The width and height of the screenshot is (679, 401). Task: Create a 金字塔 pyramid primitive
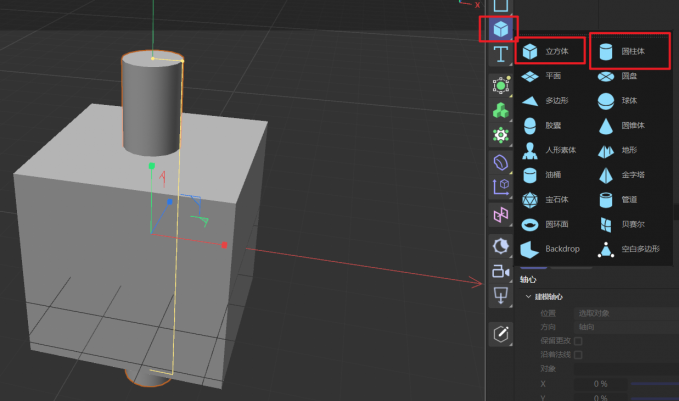point(621,175)
